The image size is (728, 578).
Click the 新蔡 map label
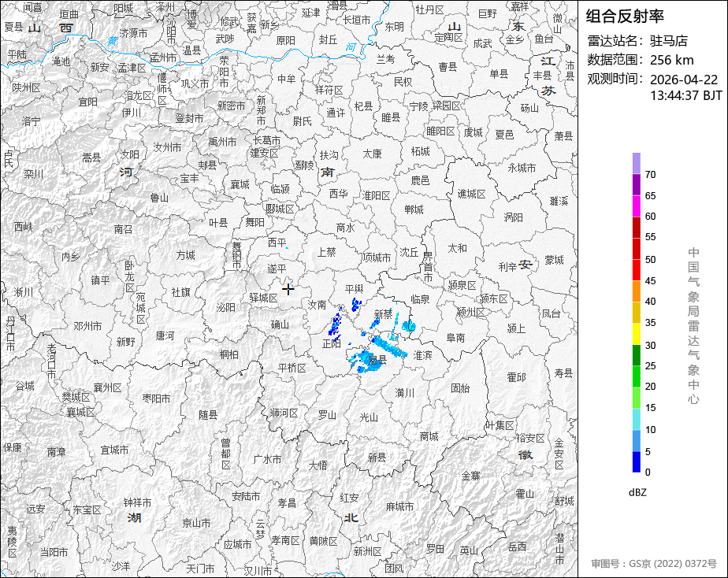click(383, 314)
